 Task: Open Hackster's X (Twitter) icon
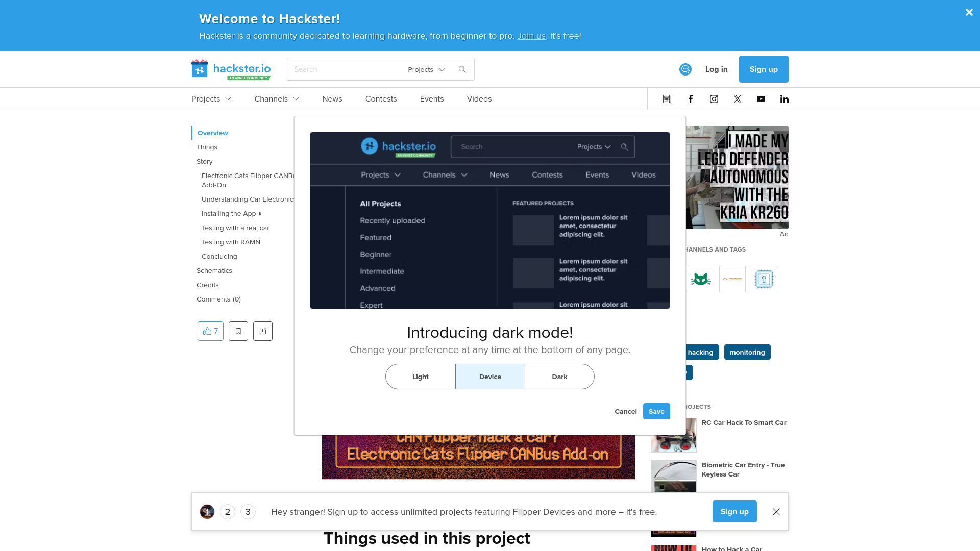pos(738,99)
